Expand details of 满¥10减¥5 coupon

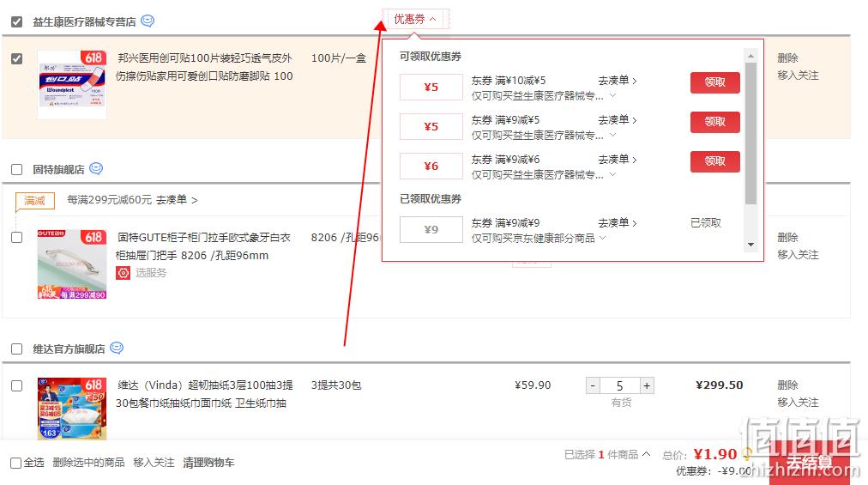(x=612, y=95)
